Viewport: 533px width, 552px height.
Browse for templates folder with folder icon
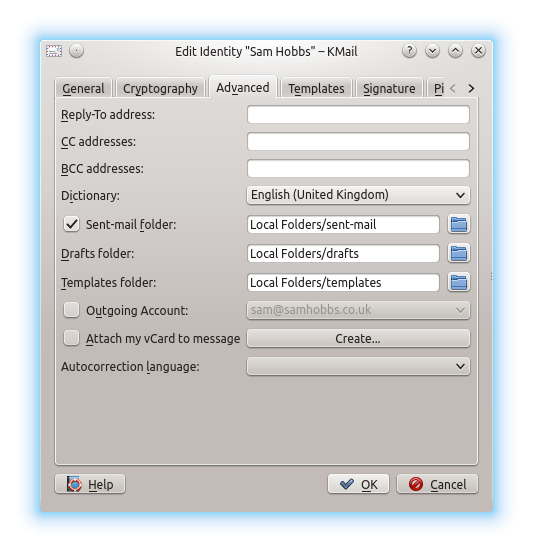459,282
